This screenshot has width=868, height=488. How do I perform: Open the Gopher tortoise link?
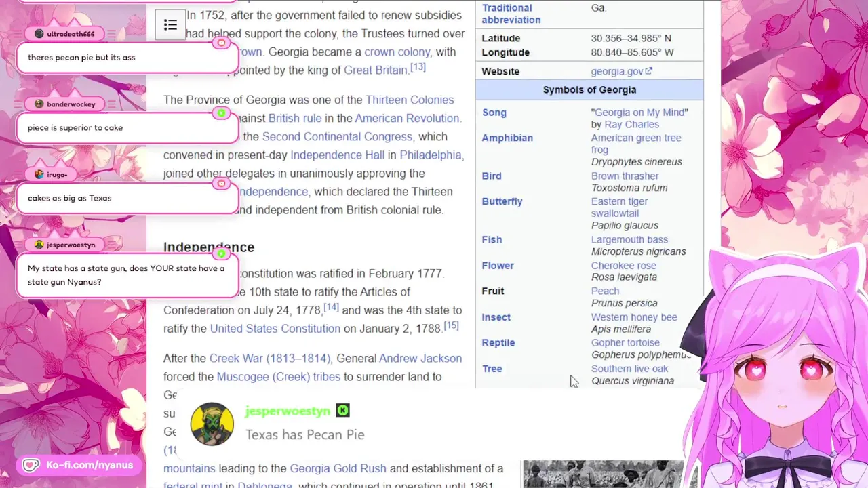pos(625,342)
